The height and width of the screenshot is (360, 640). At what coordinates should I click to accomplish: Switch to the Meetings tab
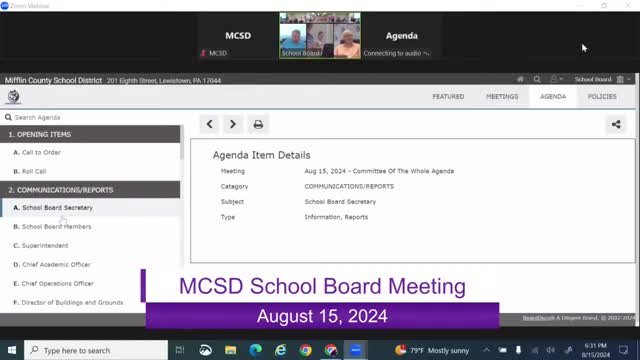pos(502,97)
